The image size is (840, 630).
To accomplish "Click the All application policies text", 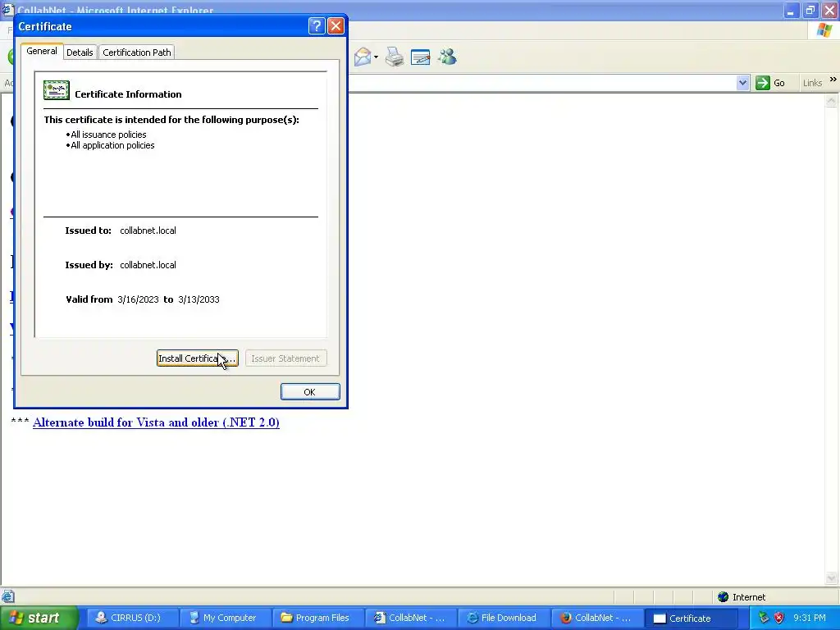I will [112, 145].
